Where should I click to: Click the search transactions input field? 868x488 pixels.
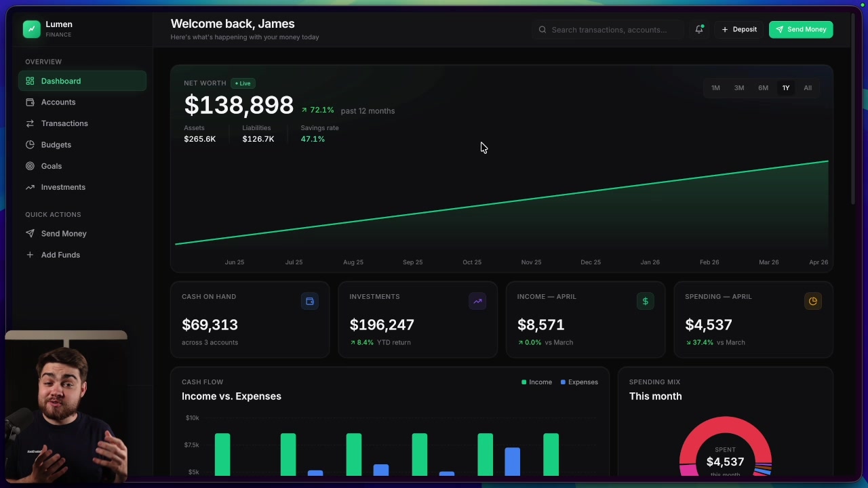(607, 29)
